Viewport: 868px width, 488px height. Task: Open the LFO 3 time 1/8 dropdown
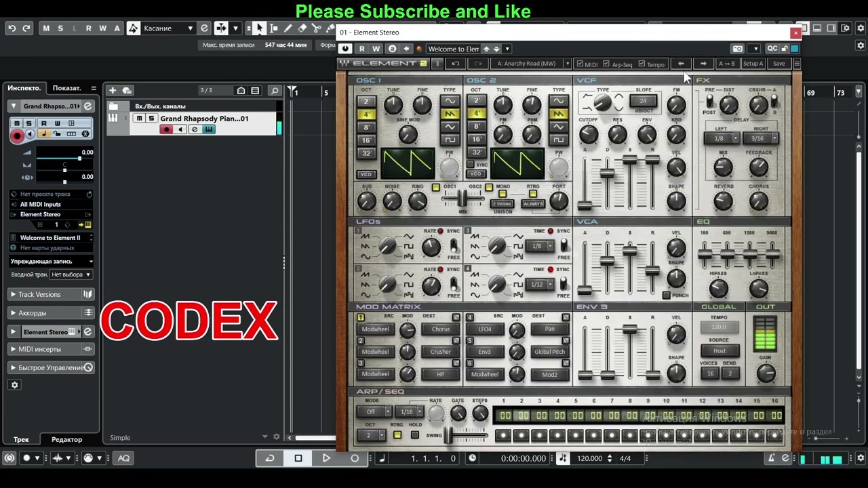(540, 246)
